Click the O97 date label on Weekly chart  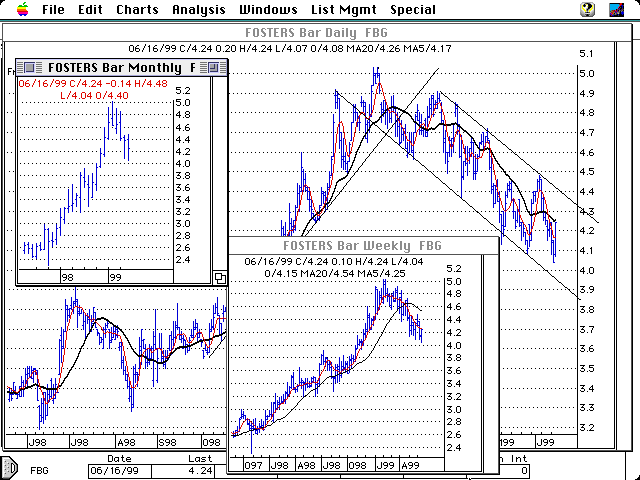pos(253,465)
